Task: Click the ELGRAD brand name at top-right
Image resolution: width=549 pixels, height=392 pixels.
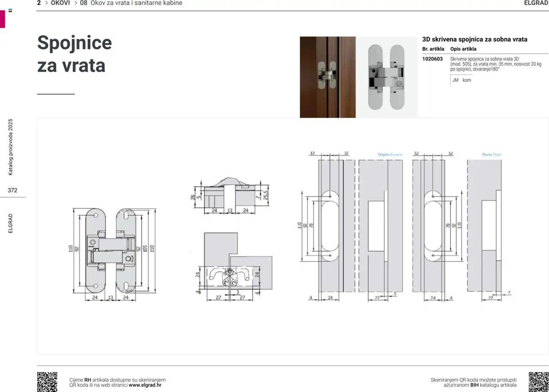Action: [536, 3]
